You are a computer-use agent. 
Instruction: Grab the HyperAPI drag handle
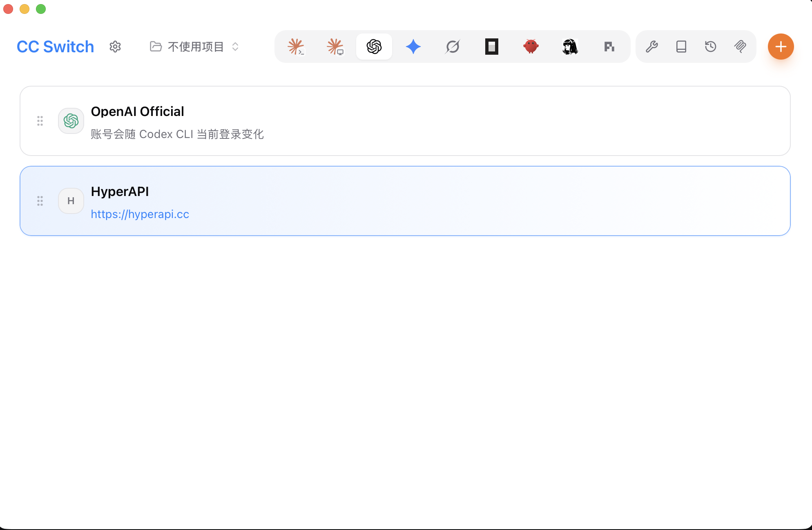[x=40, y=201]
